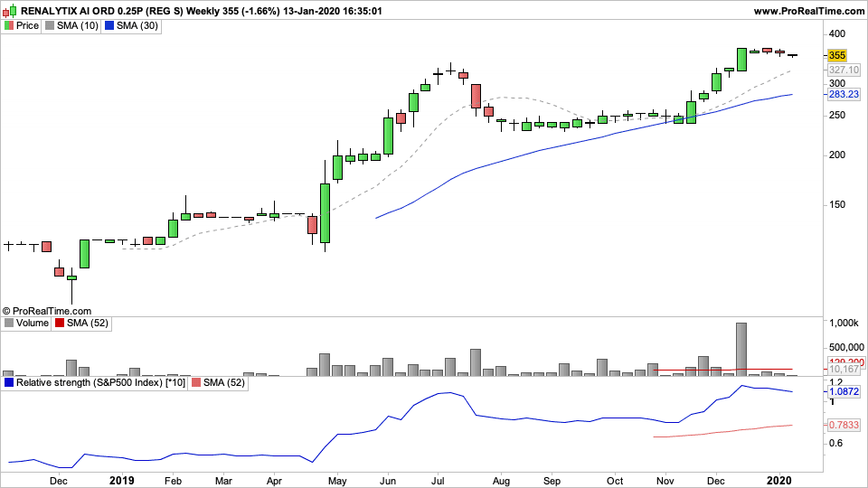Click the 0.7833 SMA value tag
The image size is (868, 488).
tap(844, 425)
